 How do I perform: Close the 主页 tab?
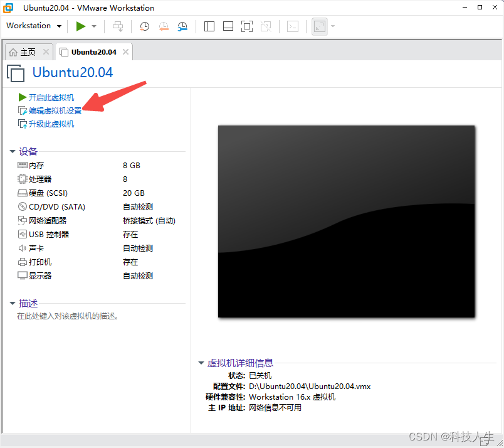tap(46, 52)
